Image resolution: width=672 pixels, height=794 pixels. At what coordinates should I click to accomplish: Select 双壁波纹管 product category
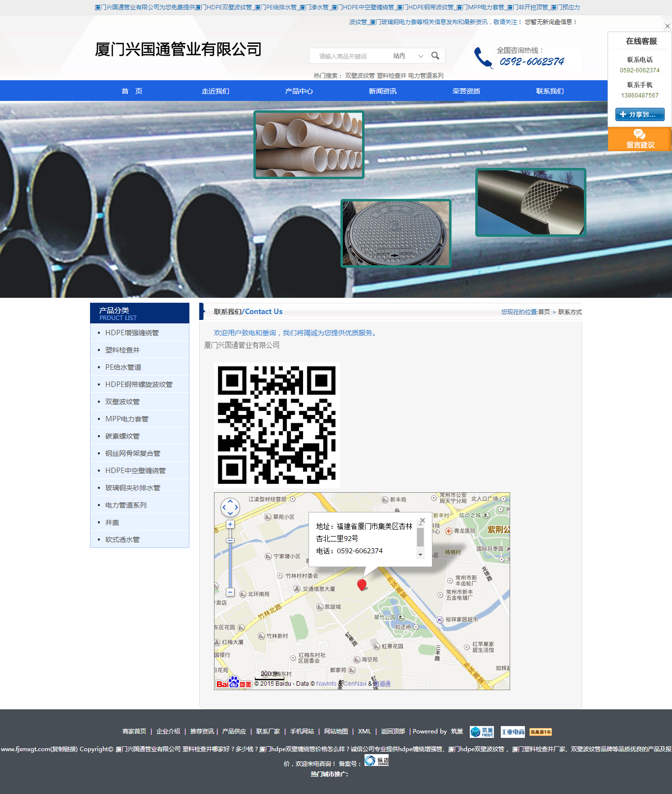pos(122,402)
